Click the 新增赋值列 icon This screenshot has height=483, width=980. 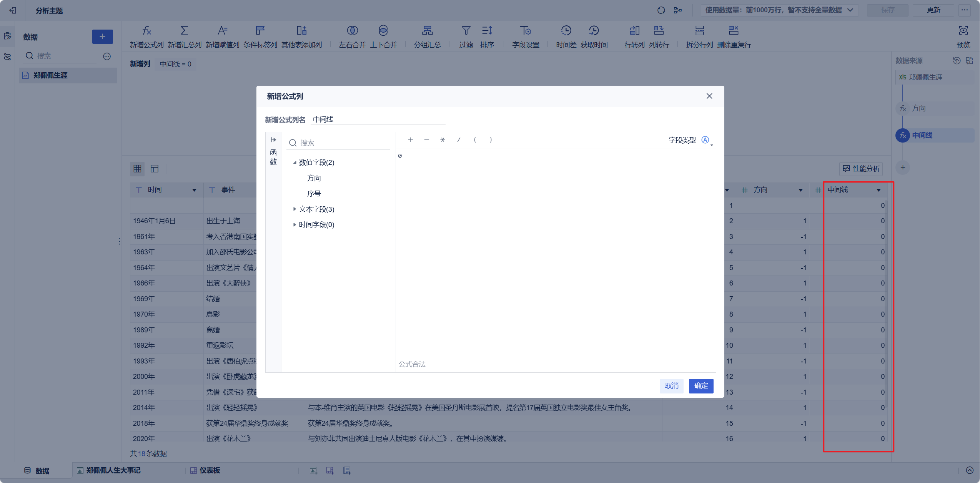(x=222, y=30)
